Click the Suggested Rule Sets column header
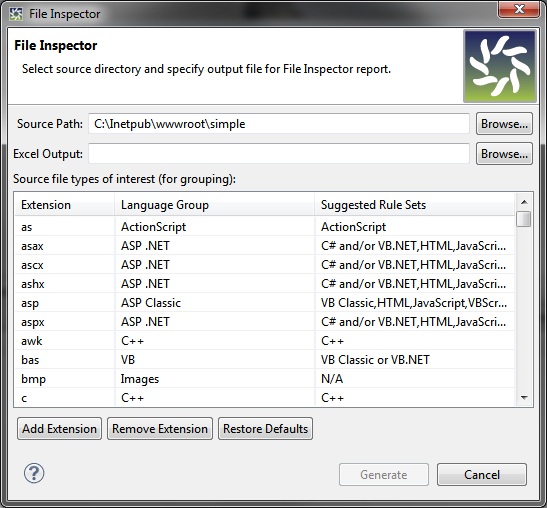The height and width of the screenshot is (508, 547). tap(415, 205)
